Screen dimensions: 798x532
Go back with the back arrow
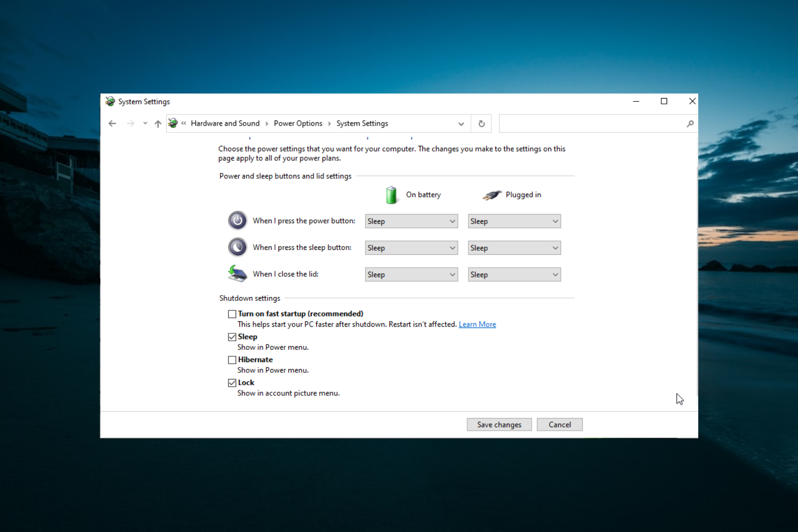(x=112, y=123)
